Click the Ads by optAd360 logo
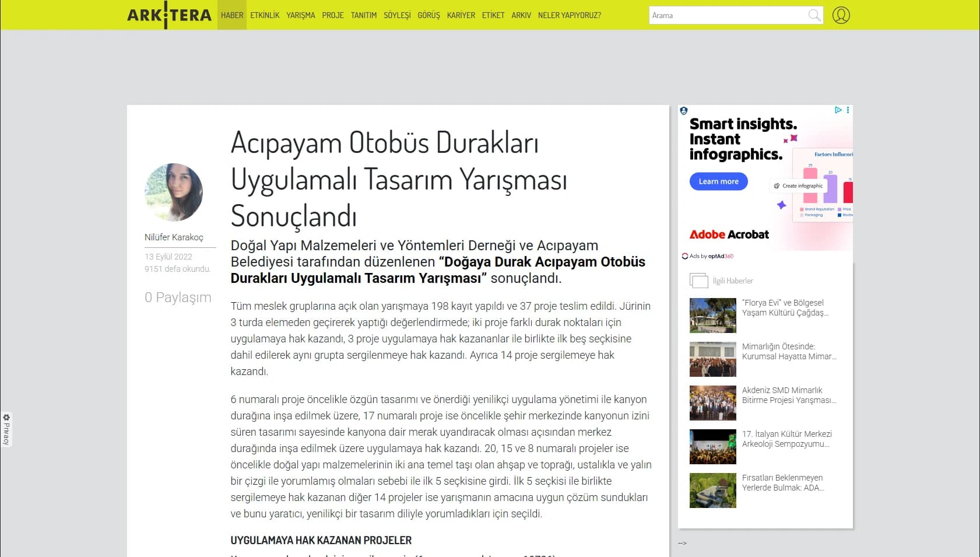The height and width of the screenshot is (557, 980). coord(708,256)
